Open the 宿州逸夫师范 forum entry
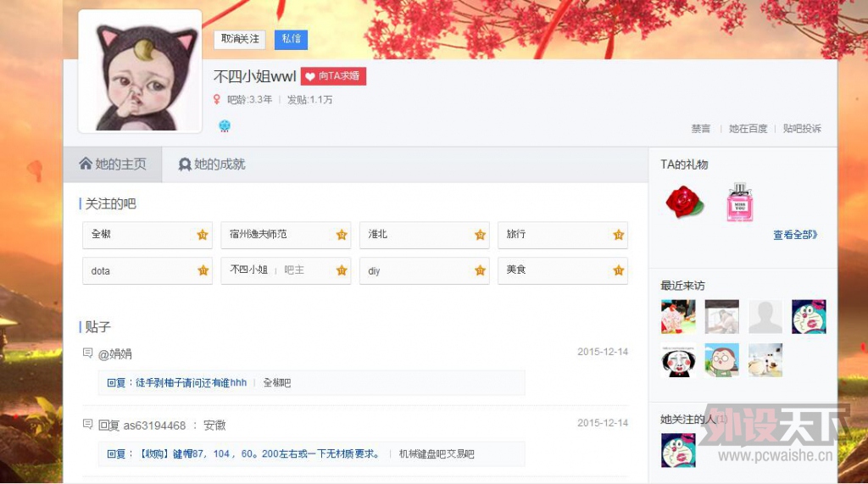Image resolution: width=868 pixels, height=484 pixels. click(286, 235)
